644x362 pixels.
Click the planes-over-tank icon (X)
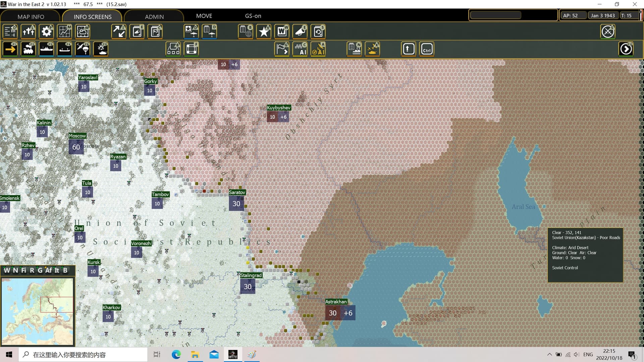372,49
